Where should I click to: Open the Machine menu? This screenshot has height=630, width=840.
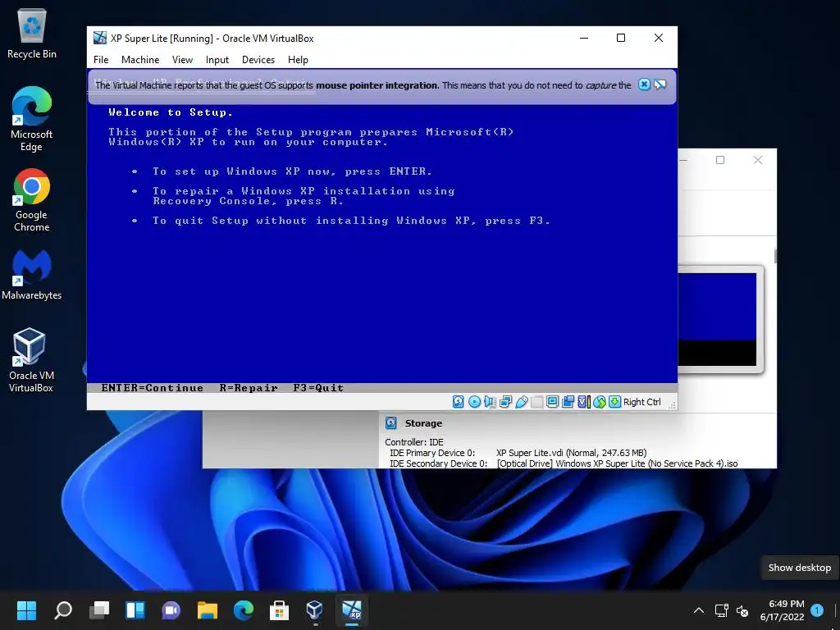click(x=140, y=59)
